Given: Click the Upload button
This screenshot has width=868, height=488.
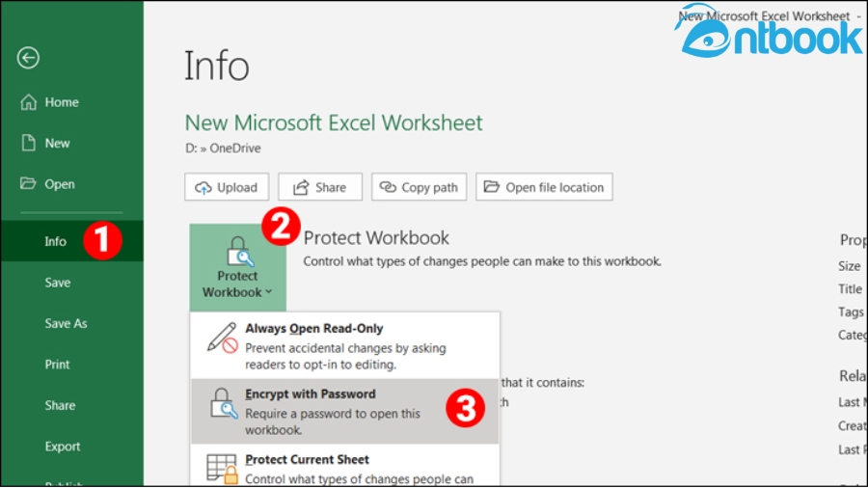Looking at the screenshot, I should tap(227, 187).
